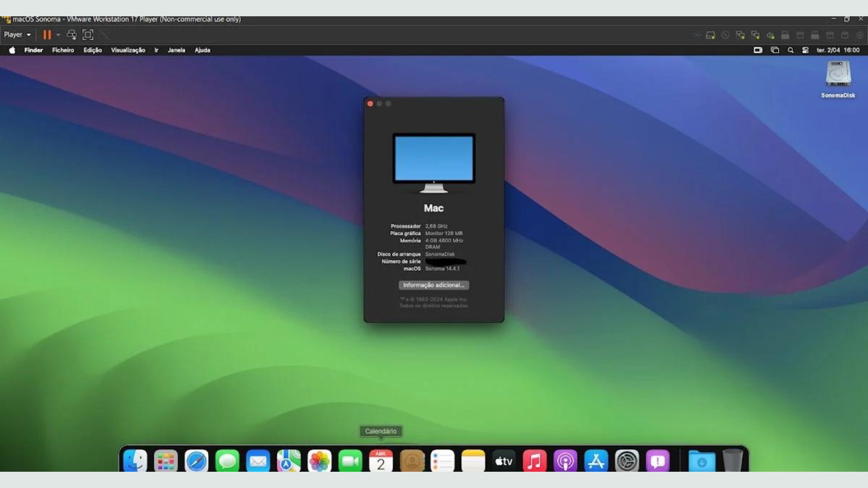Open the Ficheiro menu
The width and height of the screenshot is (868, 488).
63,50
